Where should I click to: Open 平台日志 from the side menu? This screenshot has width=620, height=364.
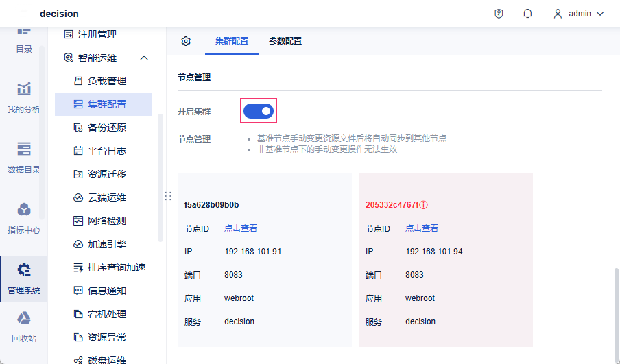pos(106,151)
